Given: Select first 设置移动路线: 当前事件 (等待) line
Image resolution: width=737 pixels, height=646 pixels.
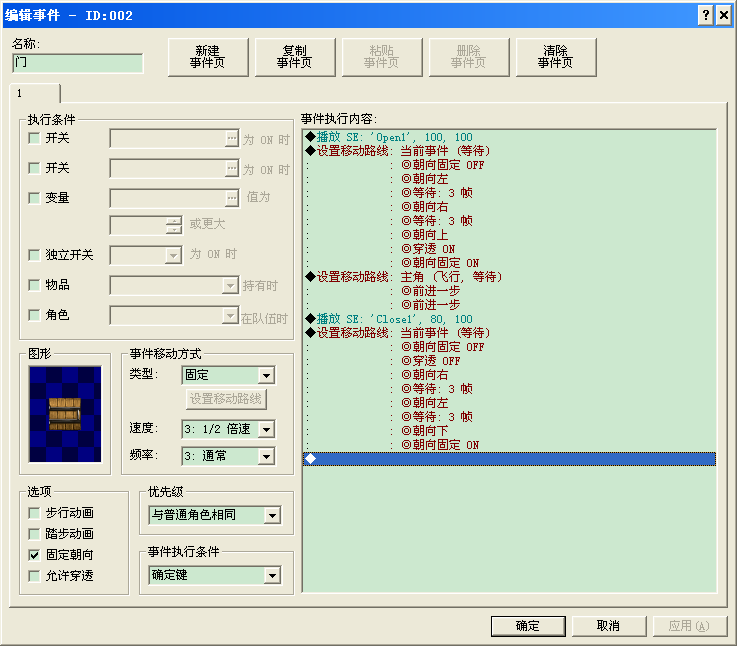Looking at the screenshot, I should [x=510, y=151].
